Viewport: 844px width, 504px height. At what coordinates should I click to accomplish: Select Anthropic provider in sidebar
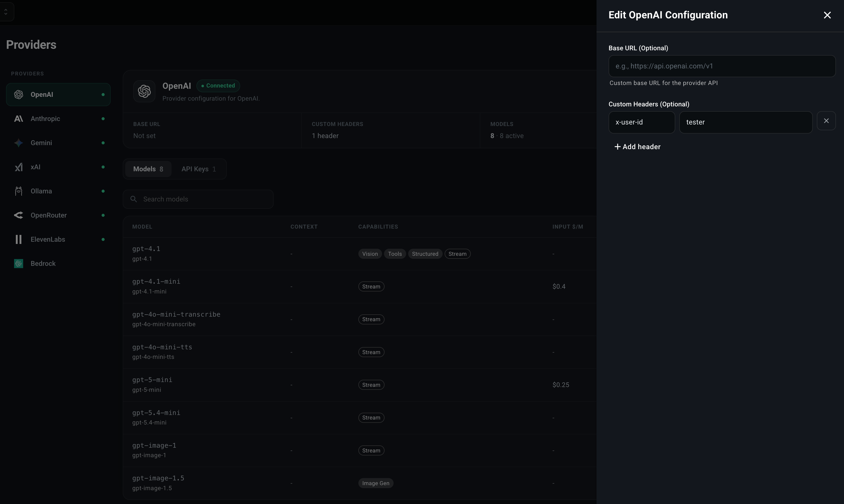[58, 118]
